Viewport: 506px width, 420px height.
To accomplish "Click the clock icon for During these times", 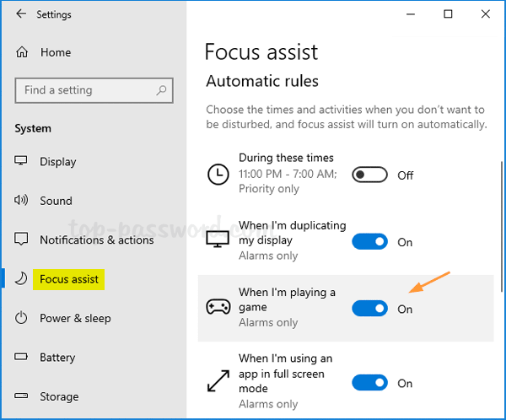I will (218, 175).
